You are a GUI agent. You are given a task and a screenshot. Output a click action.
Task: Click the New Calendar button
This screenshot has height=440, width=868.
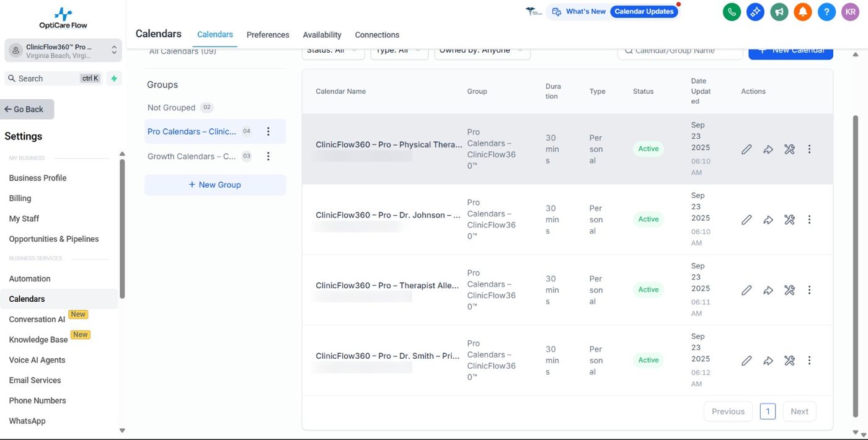tap(790, 53)
